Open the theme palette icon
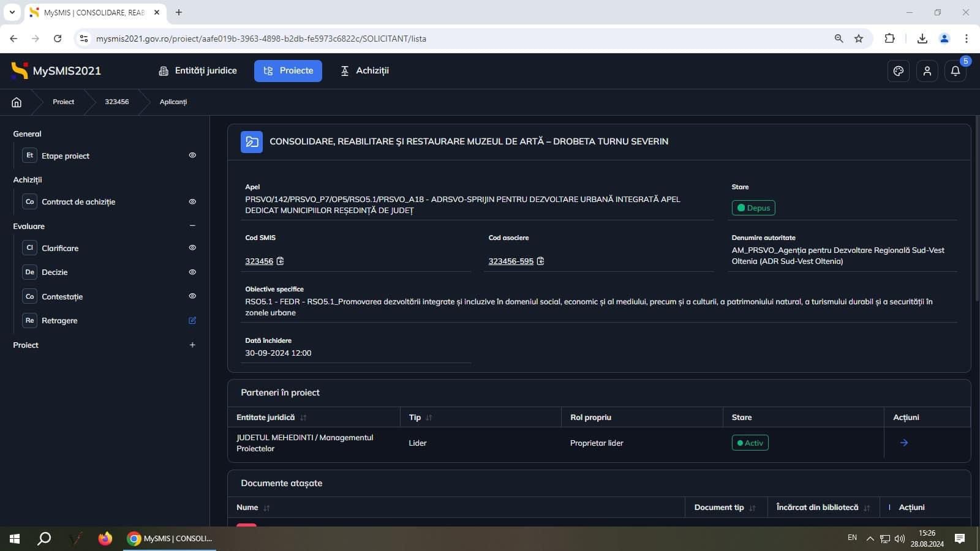This screenshot has width=980, height=551. [899, 71]
